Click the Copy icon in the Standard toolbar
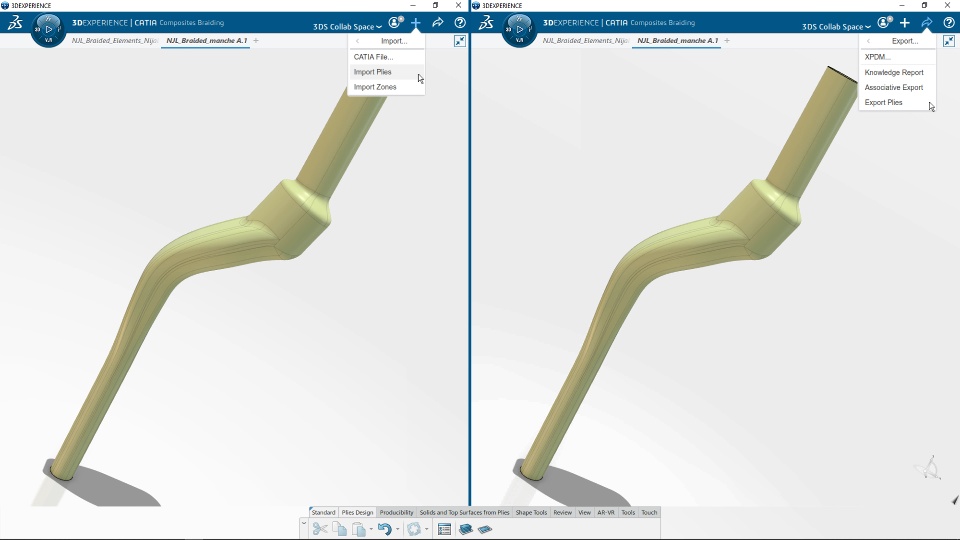This screenshot has height=540, width=960. coord(339,529)
